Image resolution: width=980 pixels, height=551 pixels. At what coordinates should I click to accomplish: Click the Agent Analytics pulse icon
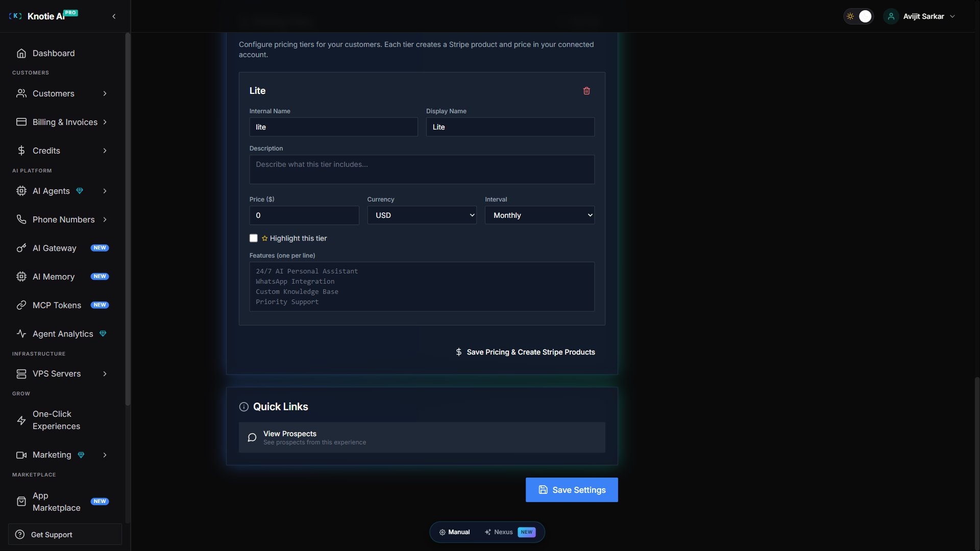[x=21, y=334]
